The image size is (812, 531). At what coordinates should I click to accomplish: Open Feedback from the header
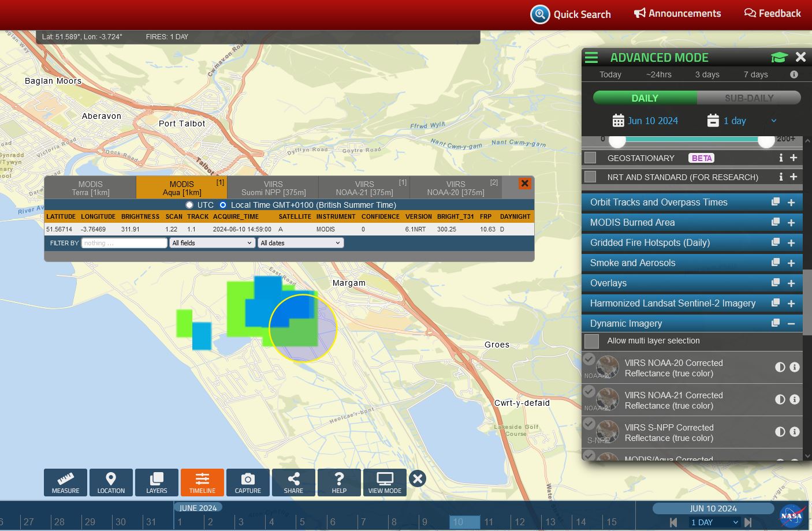772,13
